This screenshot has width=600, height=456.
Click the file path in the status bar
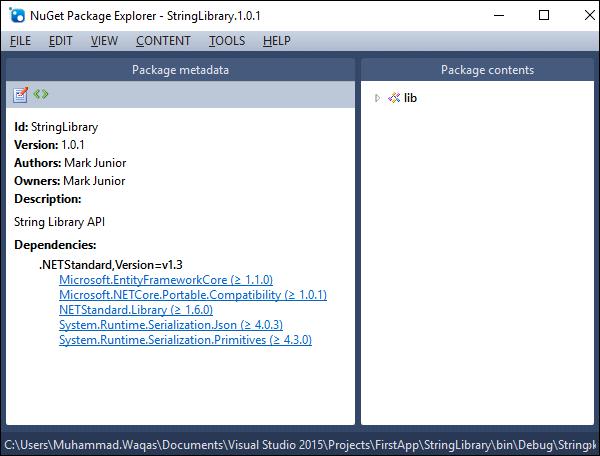pyautogui.click(x=300, y=445)
